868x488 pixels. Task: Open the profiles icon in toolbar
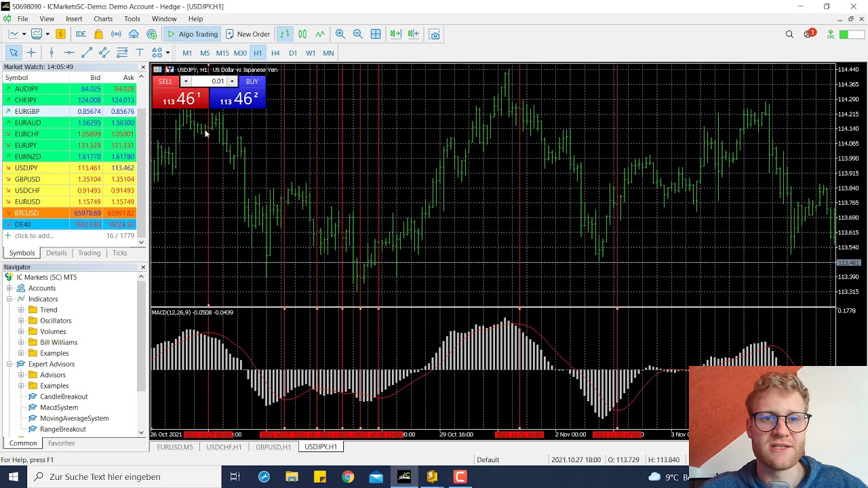pyautogui.click(x=37, y=34)
